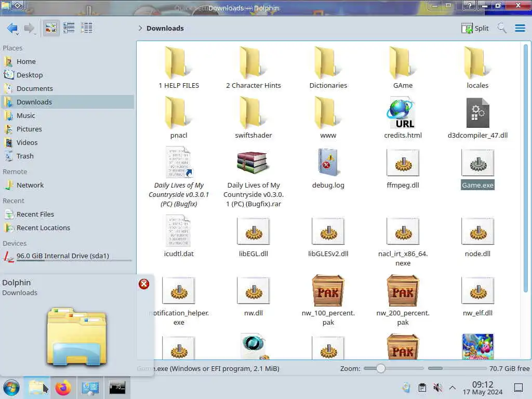Expand the breadcrumb chevron before Downloads
This screenshot has width=532, height=399.
pyautogui.click(x=140, y=28)
